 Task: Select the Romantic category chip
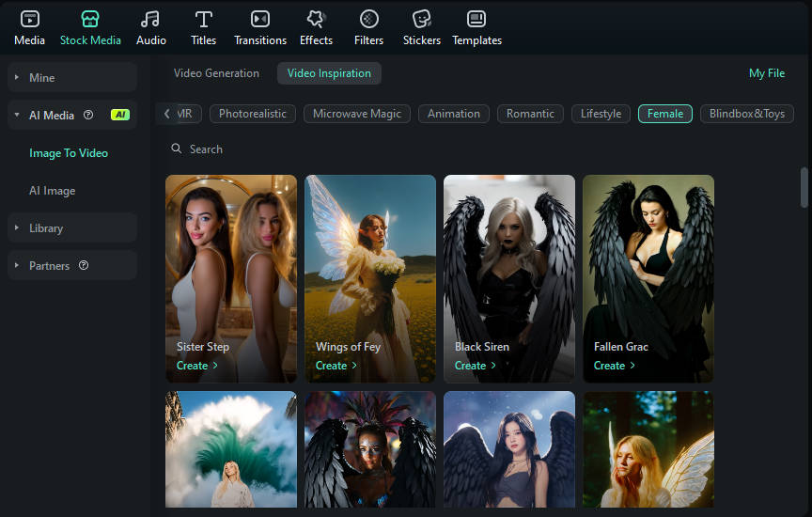tap(530, 114)
